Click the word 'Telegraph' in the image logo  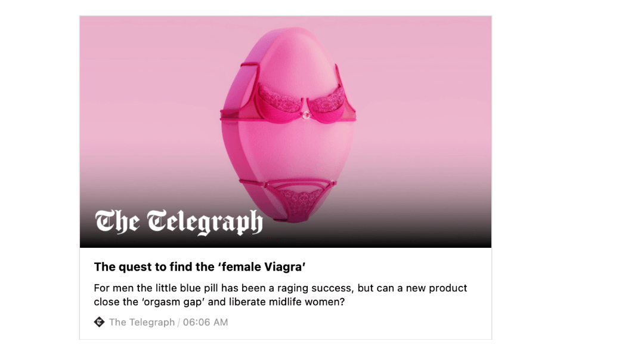pyautogui.click(x=205, y=222)
